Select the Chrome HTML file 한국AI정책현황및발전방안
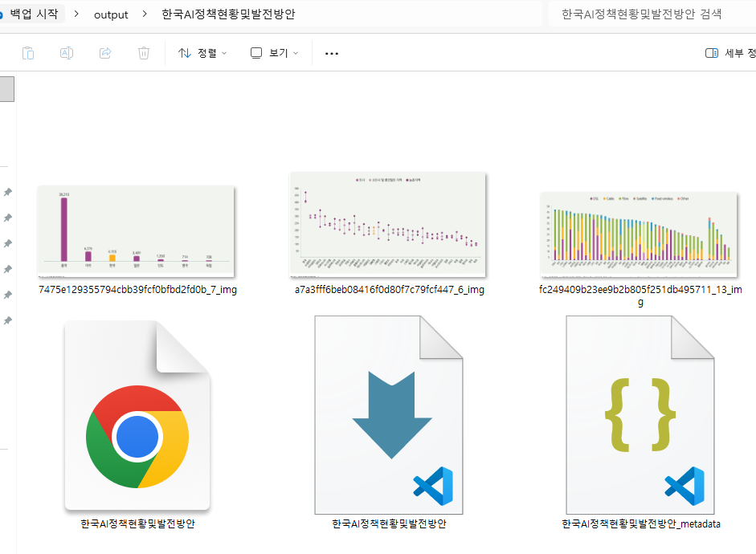This screenshot has height=554, width=756. tap(137, 415)
